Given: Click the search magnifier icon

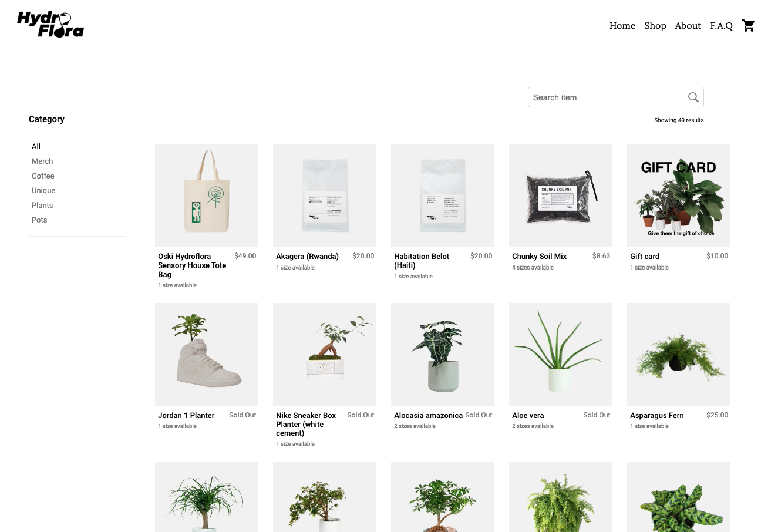Looking at the screenshot, I should point(693,97).
